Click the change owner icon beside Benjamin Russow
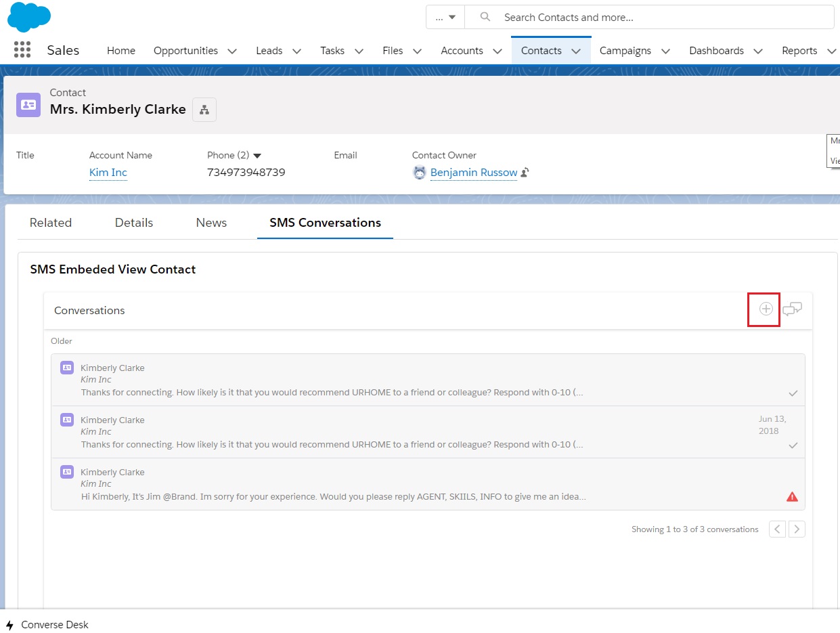This screenshot has height=633, width=840. [525, 173]
